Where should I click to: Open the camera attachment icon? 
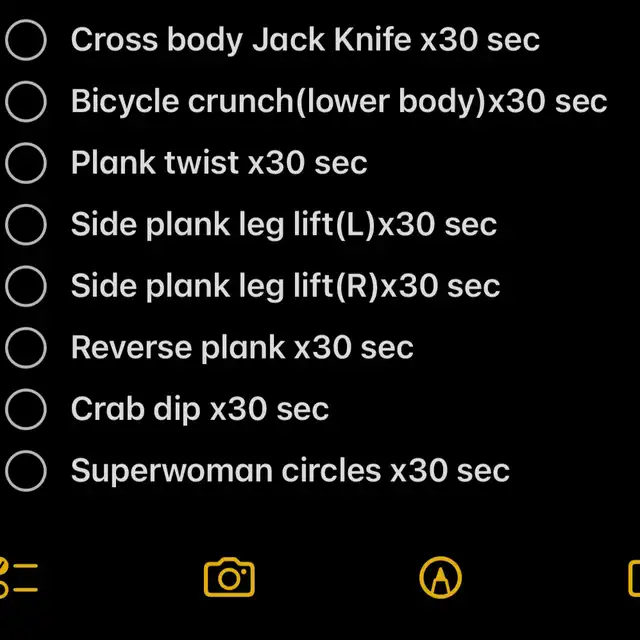(229, 577)
